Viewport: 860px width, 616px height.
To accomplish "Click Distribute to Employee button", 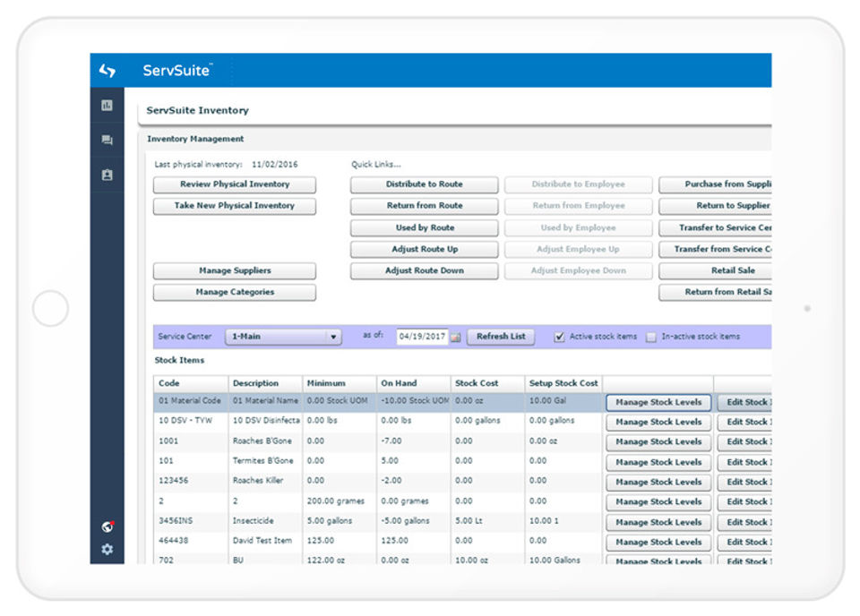I will click(578, 184).
